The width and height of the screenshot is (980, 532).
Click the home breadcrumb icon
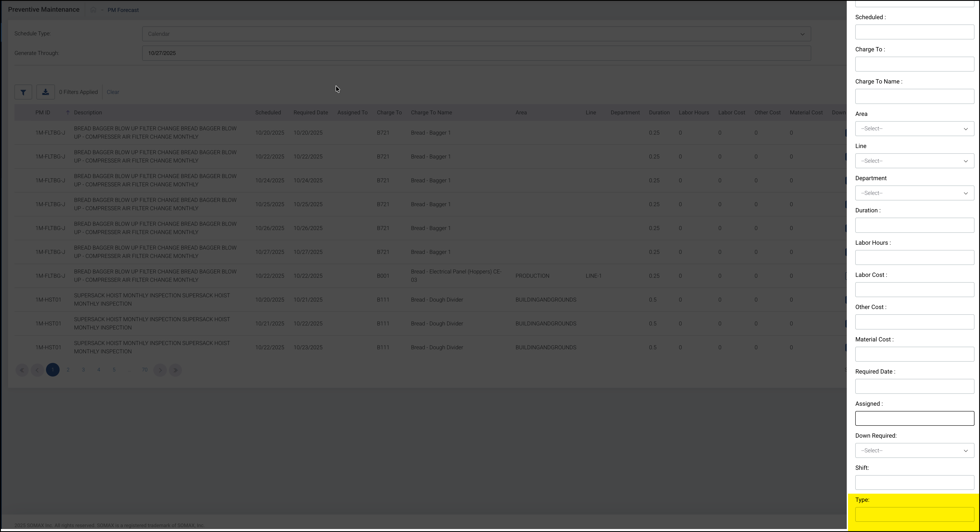click(93, 10)
